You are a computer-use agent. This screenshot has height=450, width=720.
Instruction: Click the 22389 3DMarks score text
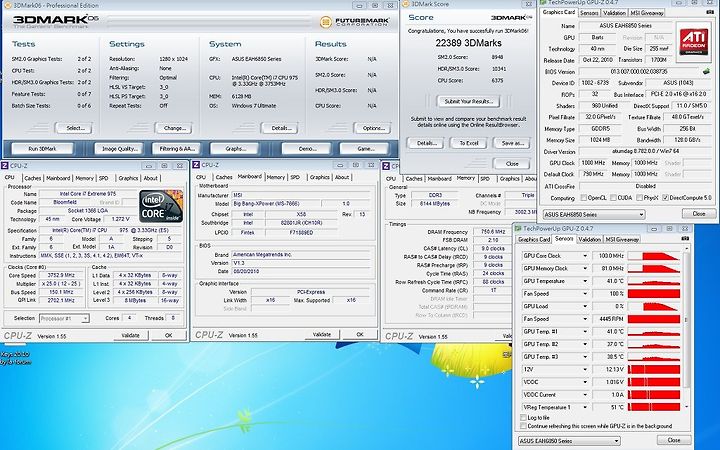click(468, 43)
